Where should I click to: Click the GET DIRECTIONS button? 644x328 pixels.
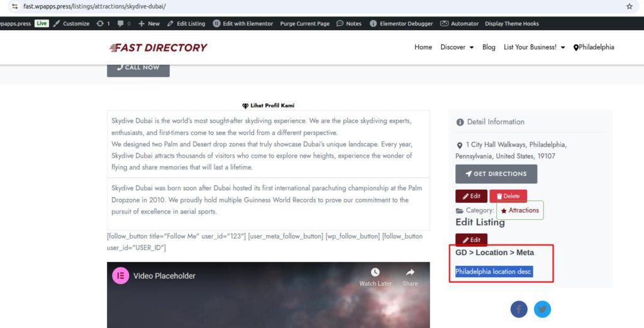click(496, 174)
